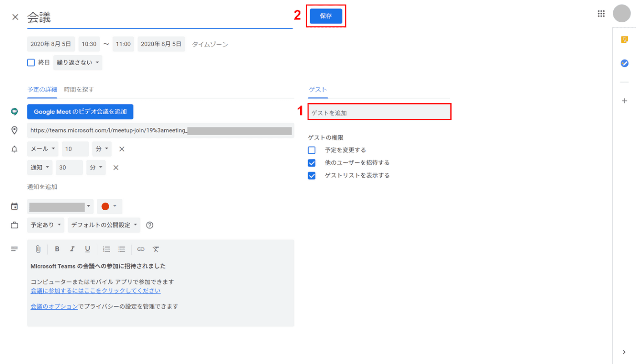Apply italic formatting in description
636x364 pixels.
(x=72, y=249)
